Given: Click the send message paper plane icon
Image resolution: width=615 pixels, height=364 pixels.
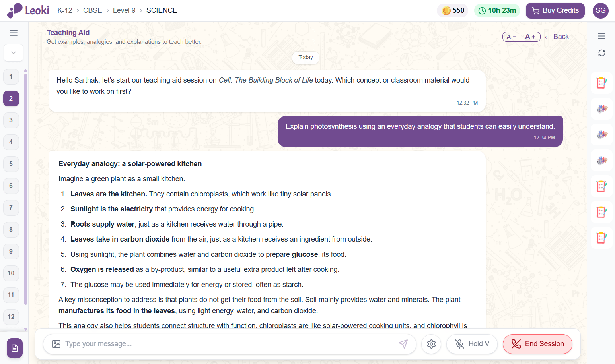Looking at the screenshot, I should pyautogui.click(x=403, y=344).
